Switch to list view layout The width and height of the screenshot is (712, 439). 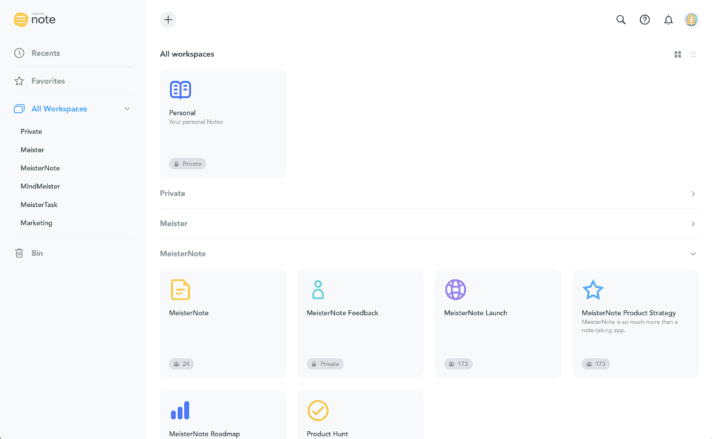pos(693,54)
